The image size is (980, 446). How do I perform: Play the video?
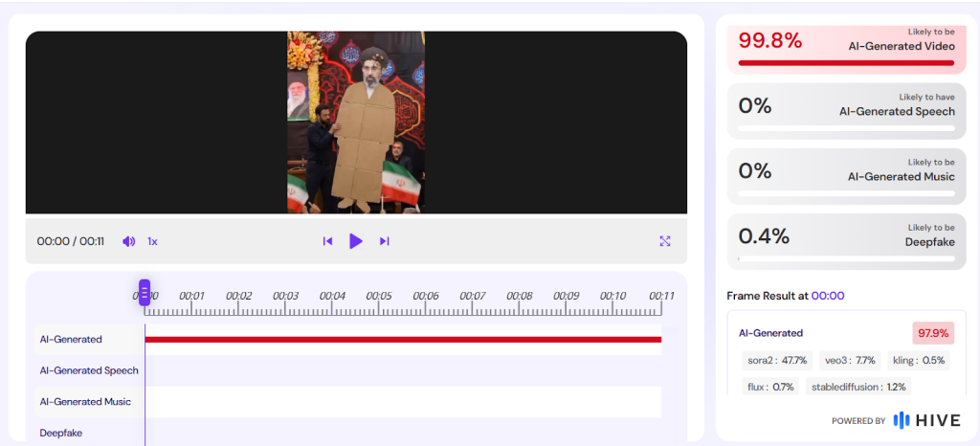tap(356, 241)
